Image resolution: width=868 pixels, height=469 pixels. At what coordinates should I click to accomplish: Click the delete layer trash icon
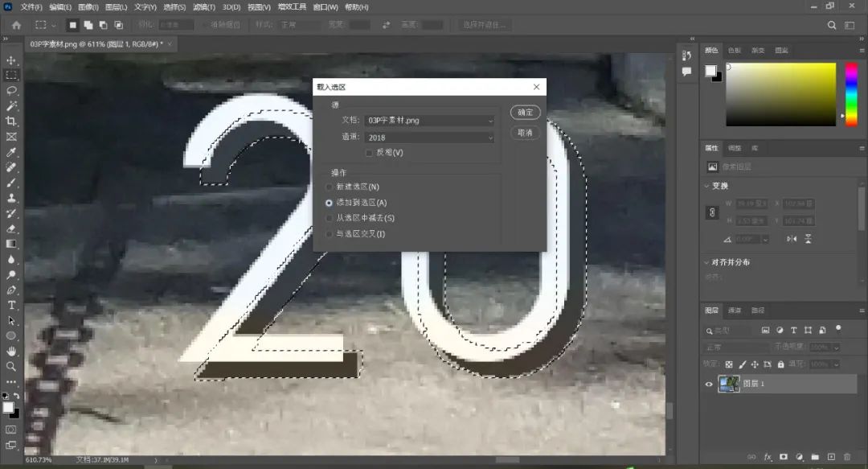click(847, 457)
